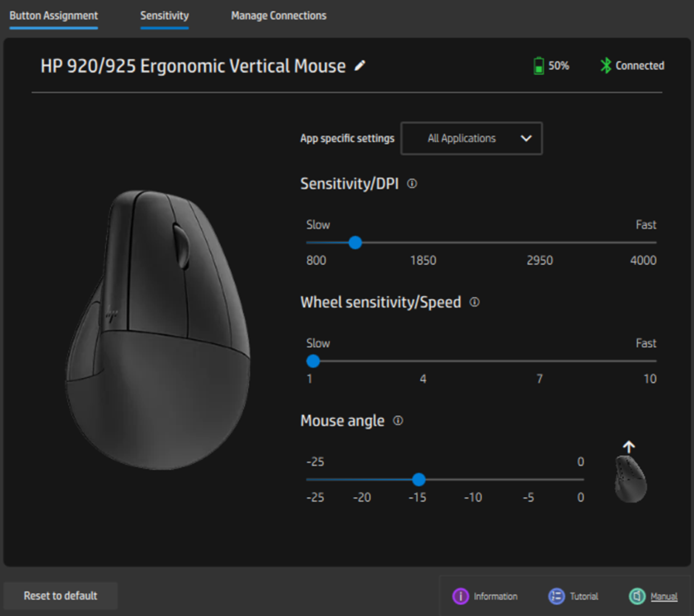This screenshot has height=616, width=694.
Task: Click Reset to default button
Action: (61, 595)
